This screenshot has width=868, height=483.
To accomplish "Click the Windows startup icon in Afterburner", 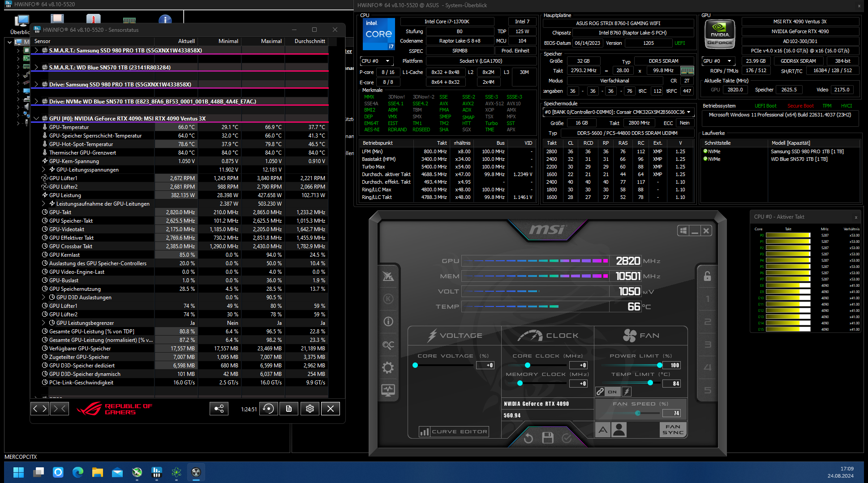I will 683,231.
